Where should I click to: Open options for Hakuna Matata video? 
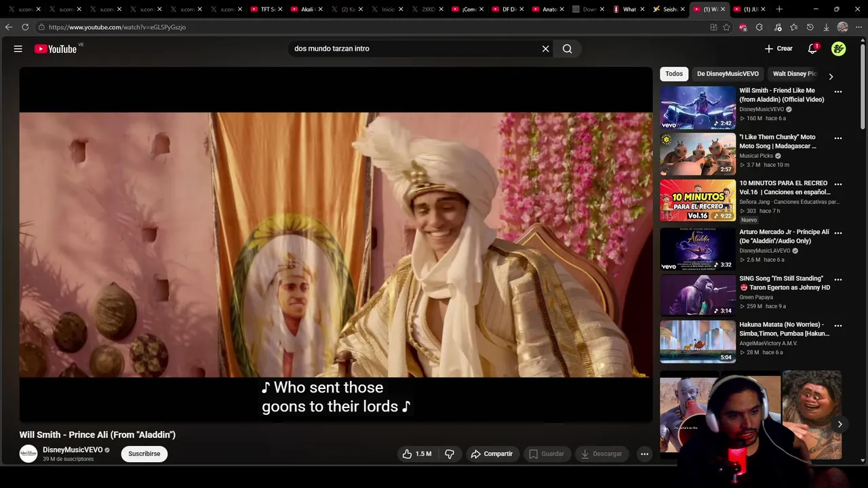[x=838, y=326]
